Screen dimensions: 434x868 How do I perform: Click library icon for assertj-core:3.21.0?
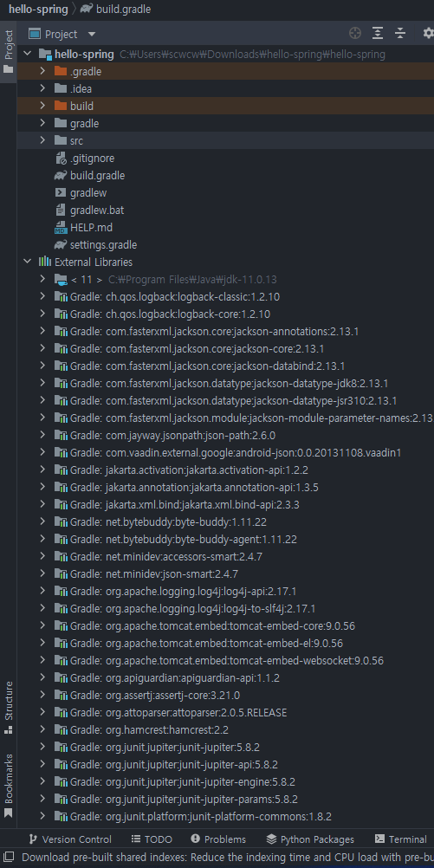click(x=61, y=695)
